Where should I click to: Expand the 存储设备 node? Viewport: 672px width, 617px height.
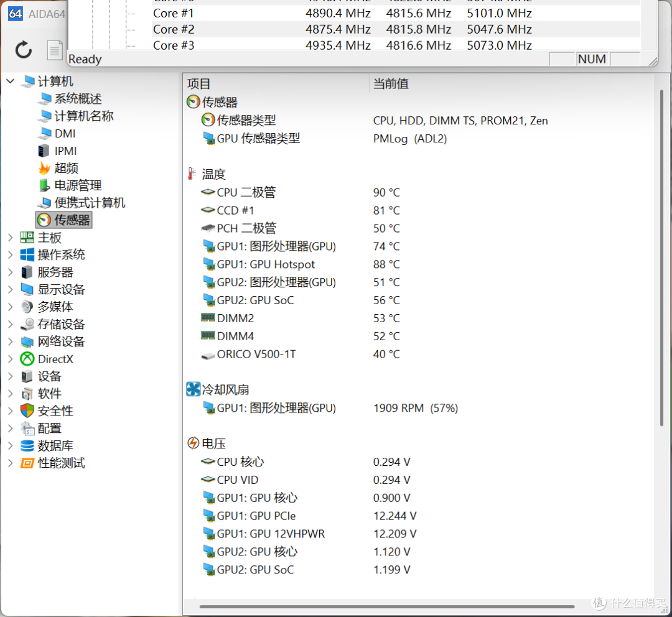11,324
